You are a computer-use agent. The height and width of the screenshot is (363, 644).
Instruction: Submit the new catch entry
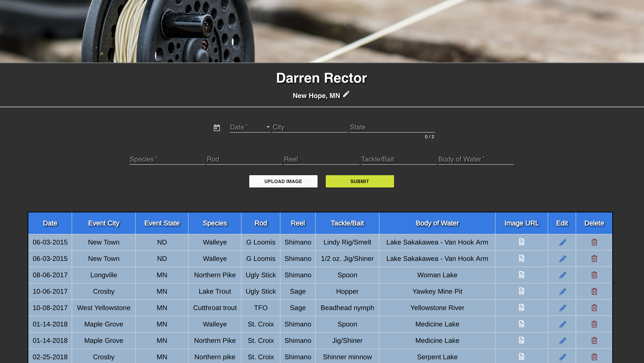[360, 181]
